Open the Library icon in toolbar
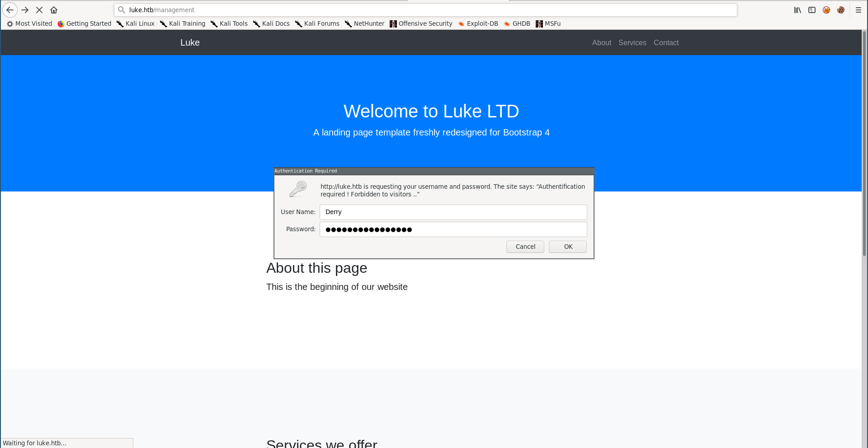This screenshot has width=868, height=448. (797, 10)
